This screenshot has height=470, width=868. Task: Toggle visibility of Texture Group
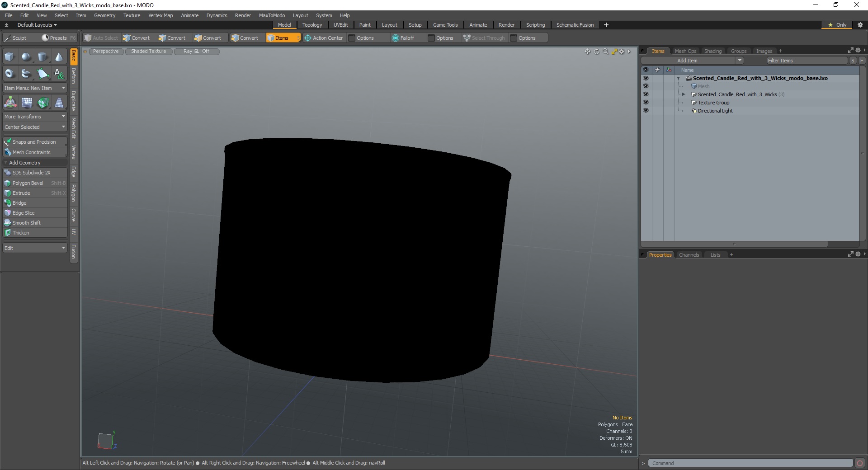(x=646, y=103)
